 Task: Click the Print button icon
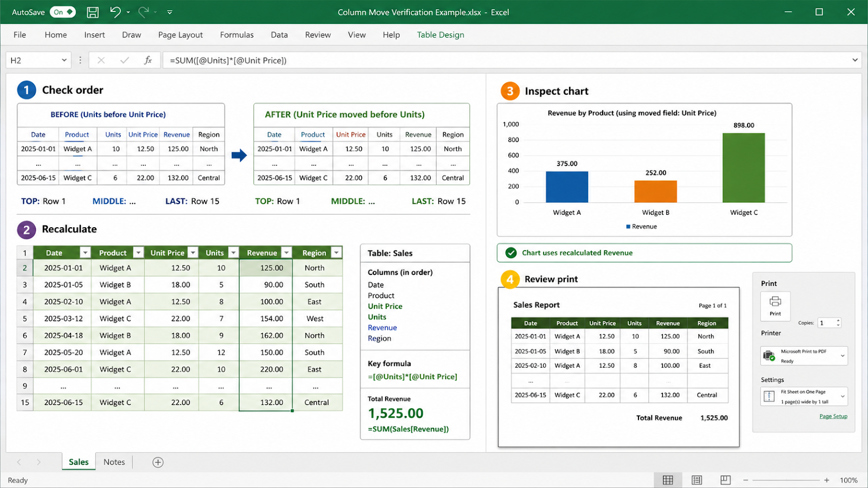[x=775, y=306]
